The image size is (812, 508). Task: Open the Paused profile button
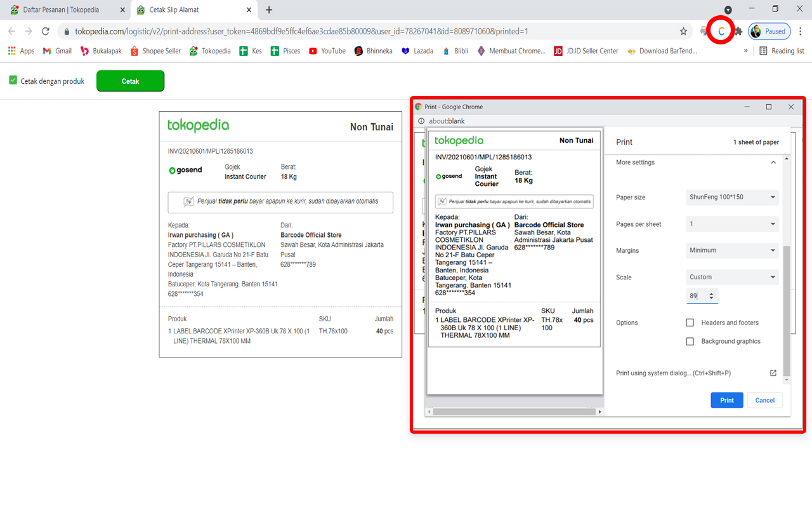pyautogui.click(x=769, y=31)
